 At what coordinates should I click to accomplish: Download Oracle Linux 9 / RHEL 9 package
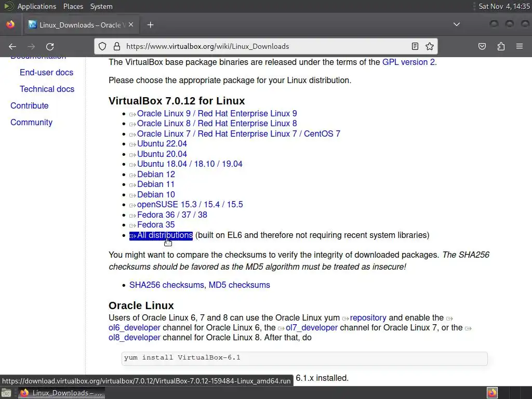tap(217, 114)
